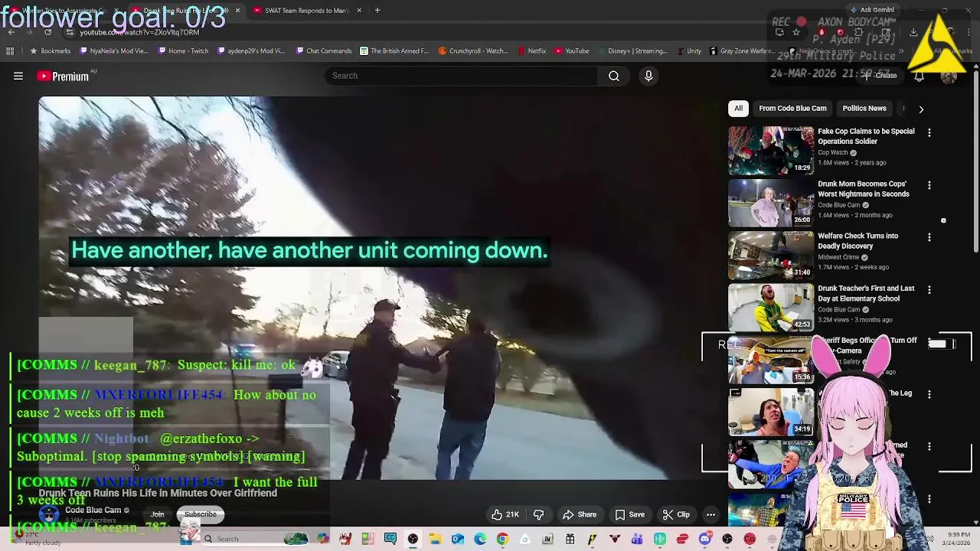Go to the YouTube Premium home logo
This screenshot has height=551, width=980.
point(63,76)
